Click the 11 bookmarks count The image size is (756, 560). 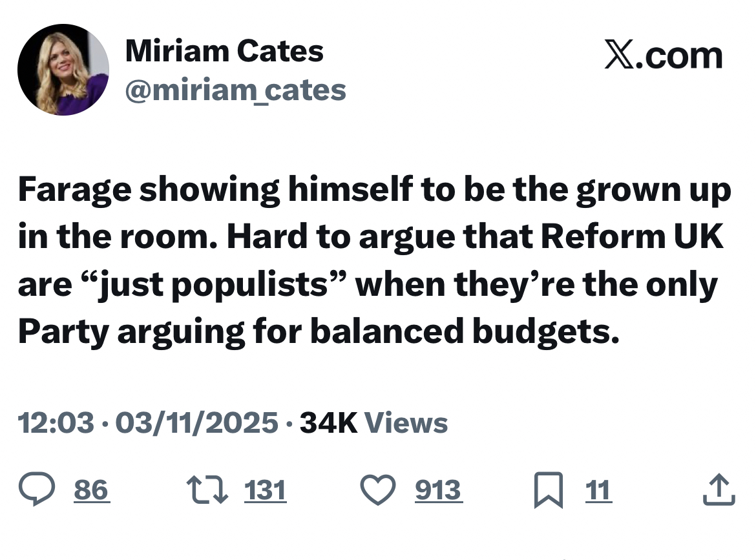pyautogui.click(x=598, y=490)
